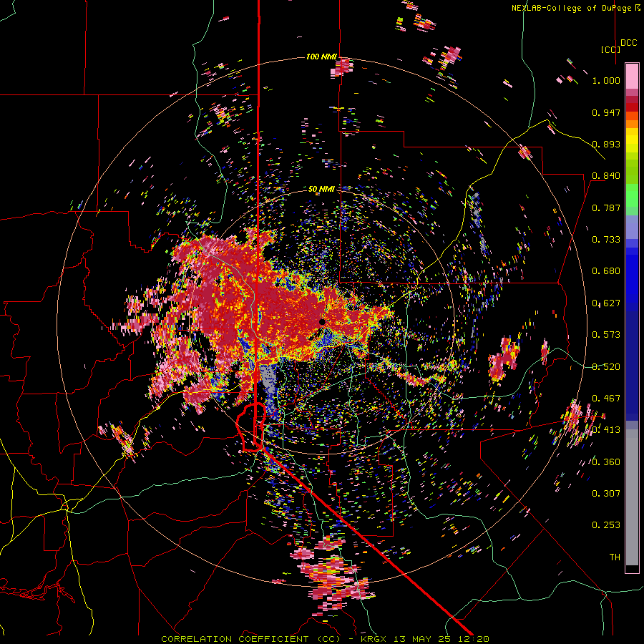Click the CORRELATION COEFFICIENT (CC) title text

click(x=251, y=639)
